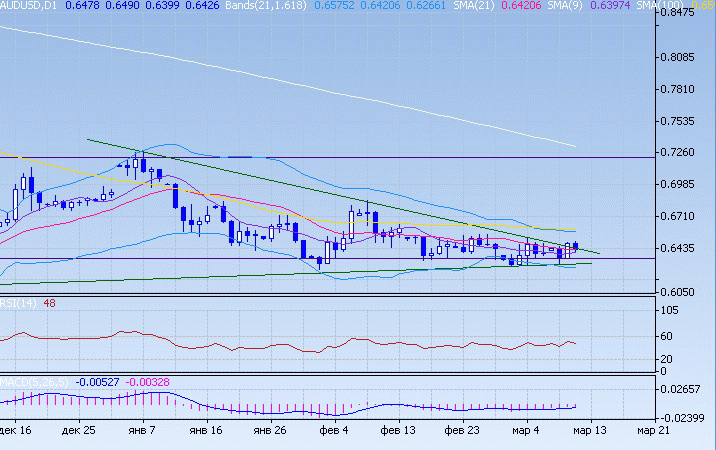Click the 'янв 7' date marker

(x=142, y=430)
